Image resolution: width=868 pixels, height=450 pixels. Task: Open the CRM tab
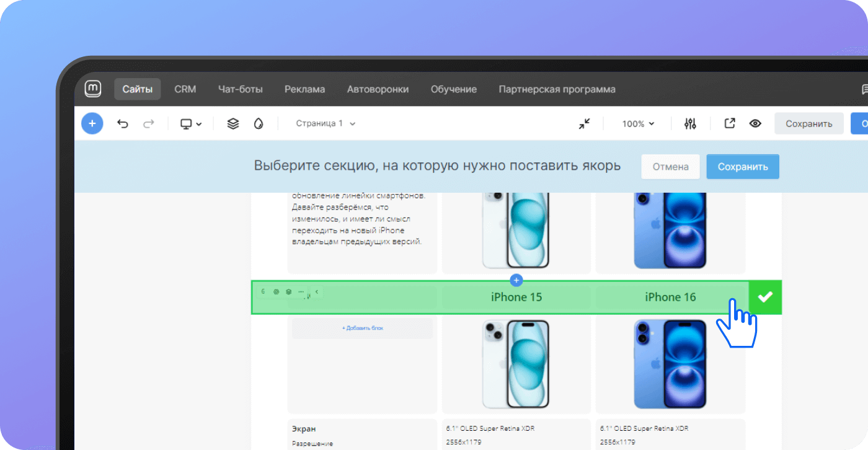coord(185,89)
